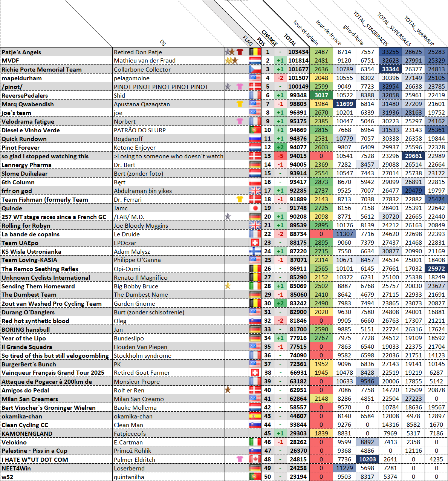This screenshot has height=481, width=448.
Task: Click the Canada flag next to Palmer Eldritch
Action: [x=255, y=460]
